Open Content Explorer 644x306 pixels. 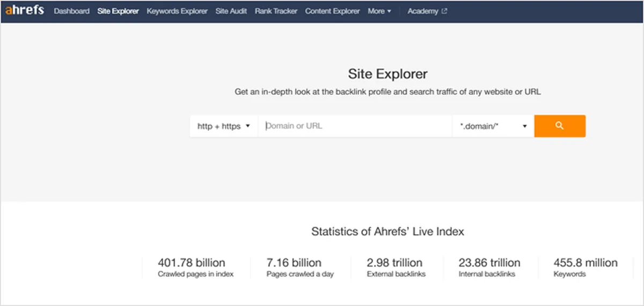click(333, 11)
